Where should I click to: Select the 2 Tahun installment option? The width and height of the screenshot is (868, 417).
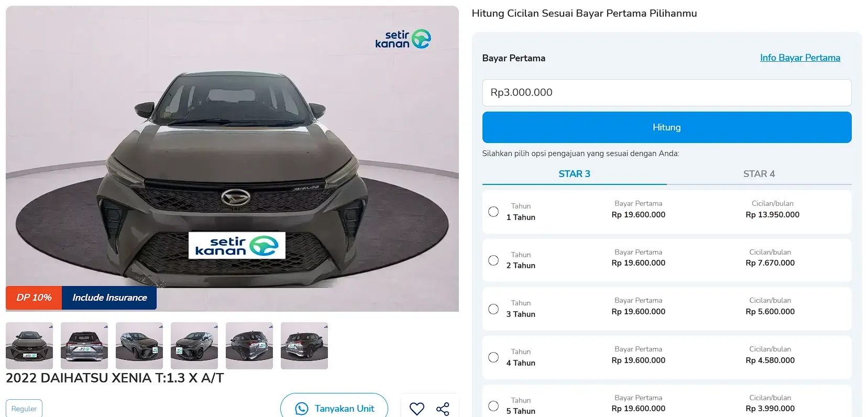(493, 260)
